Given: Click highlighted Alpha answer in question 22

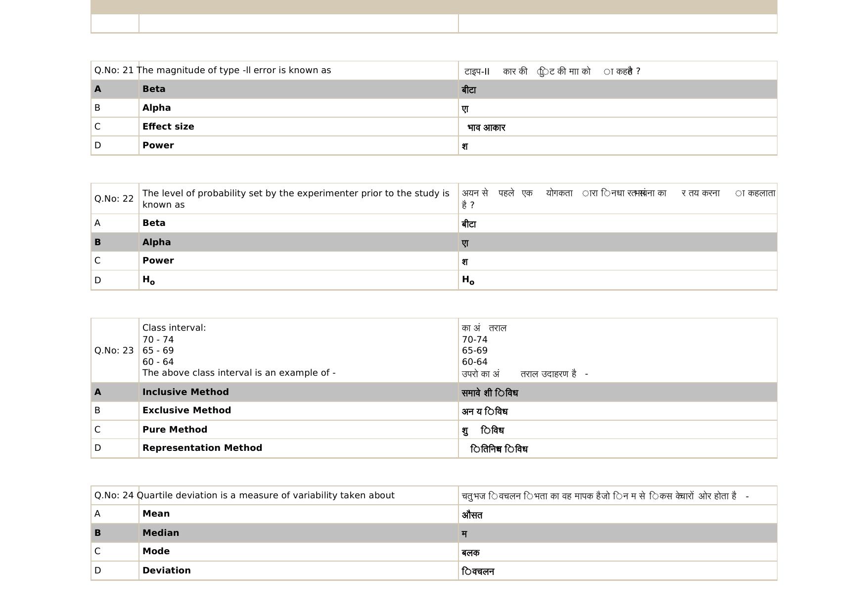Looking at the screenshot, I should 156,242.
